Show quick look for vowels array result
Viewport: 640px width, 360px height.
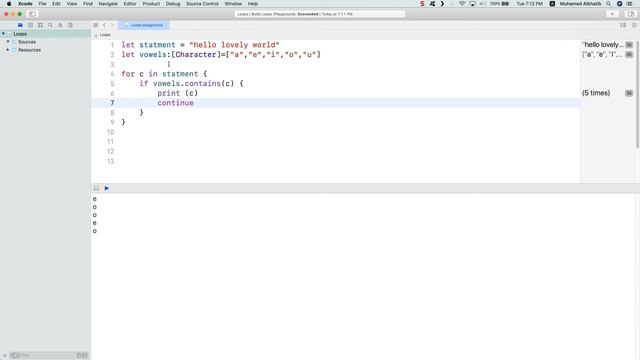pyautogui.click(x=629, y=54)
